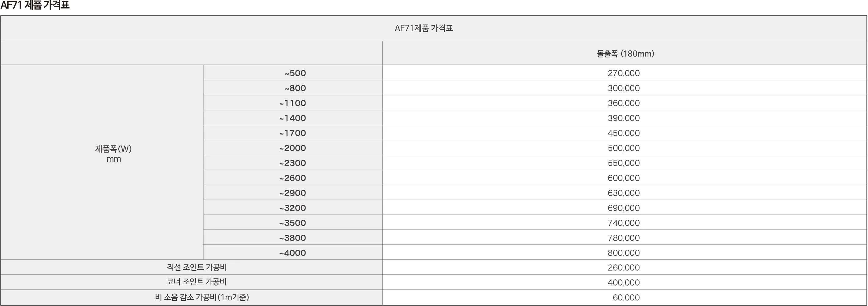
Task: Select the ~2000 width cell
Action: (292, 148)
